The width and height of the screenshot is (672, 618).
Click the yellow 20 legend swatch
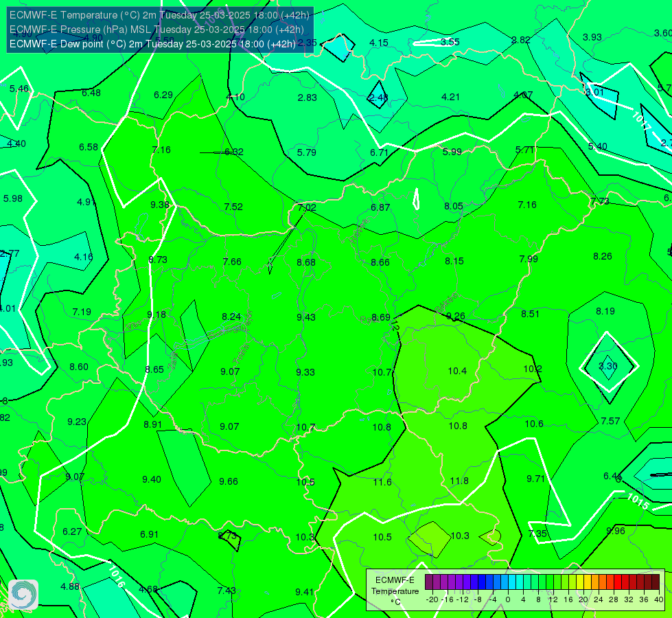pos(580,582)
